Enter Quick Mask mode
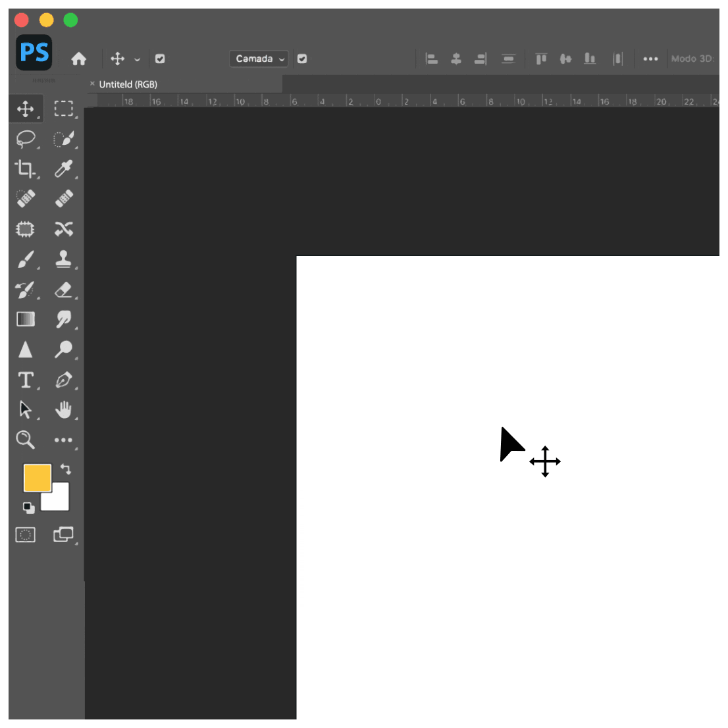Image resolution: width=728 pixels, height=728 pixels. coord(26,534)
